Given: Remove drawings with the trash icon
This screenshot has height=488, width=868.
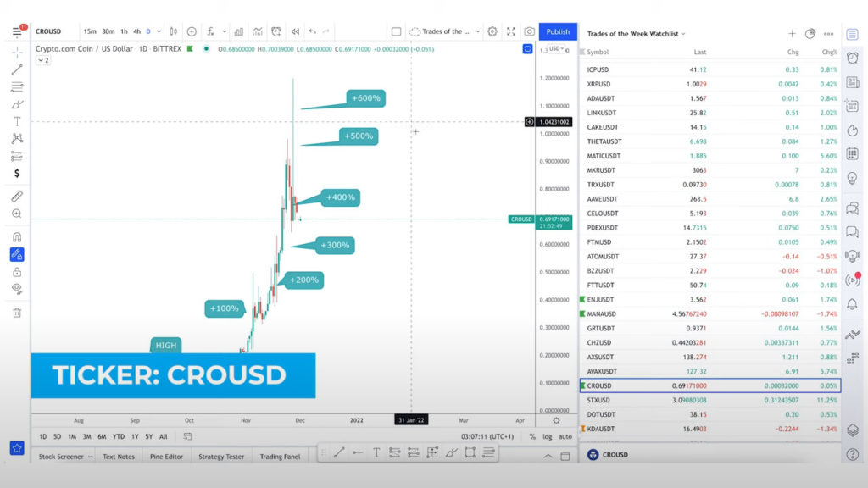Looking at the screenshot, I should tap(17, 313).
